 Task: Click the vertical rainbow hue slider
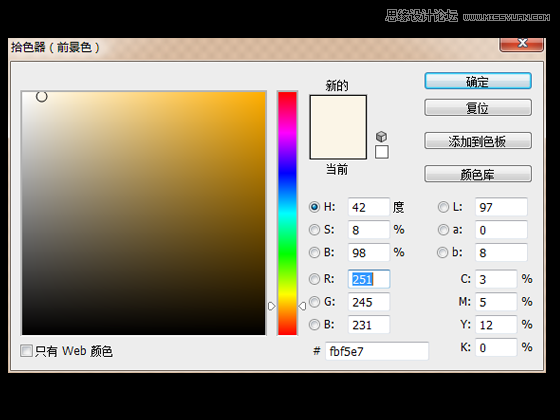(x=288, y=213)
